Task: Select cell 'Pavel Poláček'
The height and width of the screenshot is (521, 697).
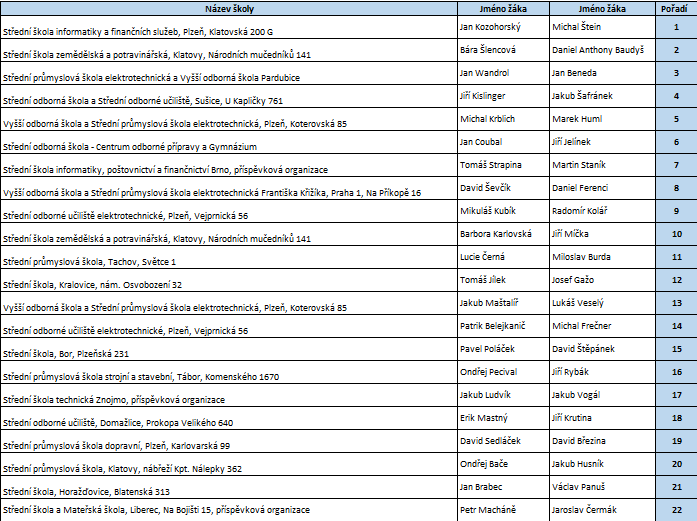Action: 504,349
